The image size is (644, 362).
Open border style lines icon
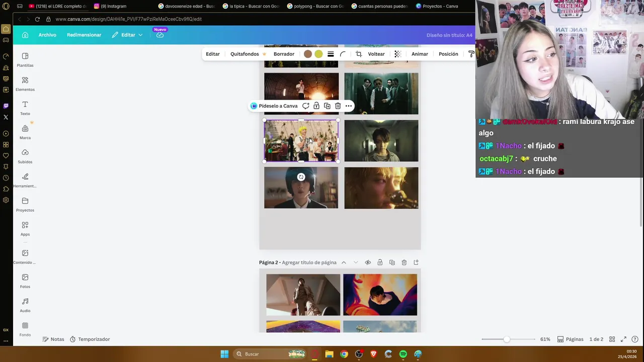tap(331, 54)
